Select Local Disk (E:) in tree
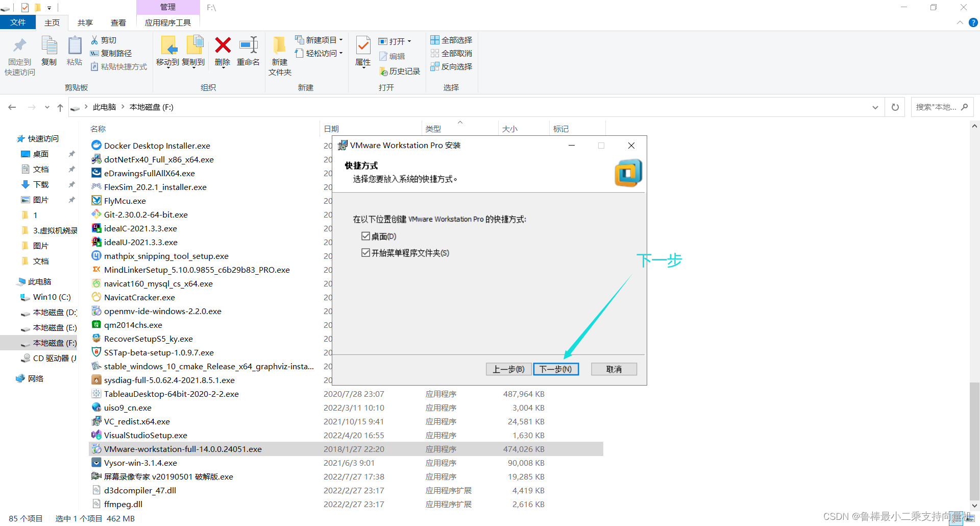The width and height of the screenshot is (980, 526). (x=55, y=327)
